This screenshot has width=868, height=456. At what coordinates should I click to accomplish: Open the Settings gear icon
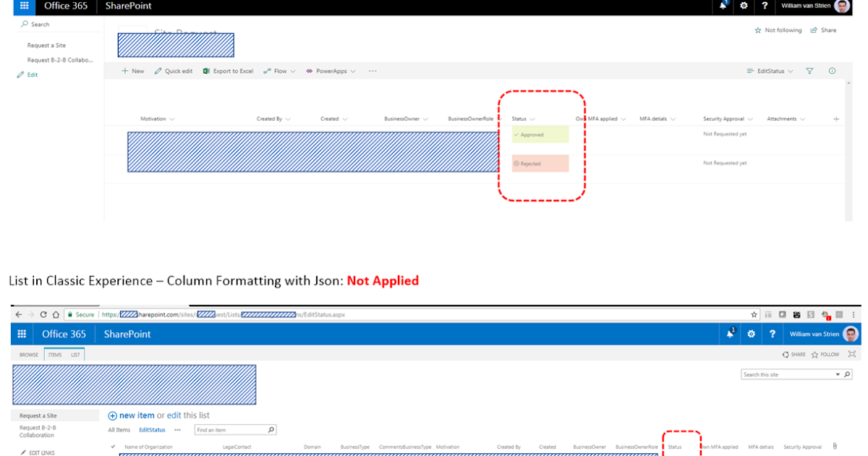(744, 7)
